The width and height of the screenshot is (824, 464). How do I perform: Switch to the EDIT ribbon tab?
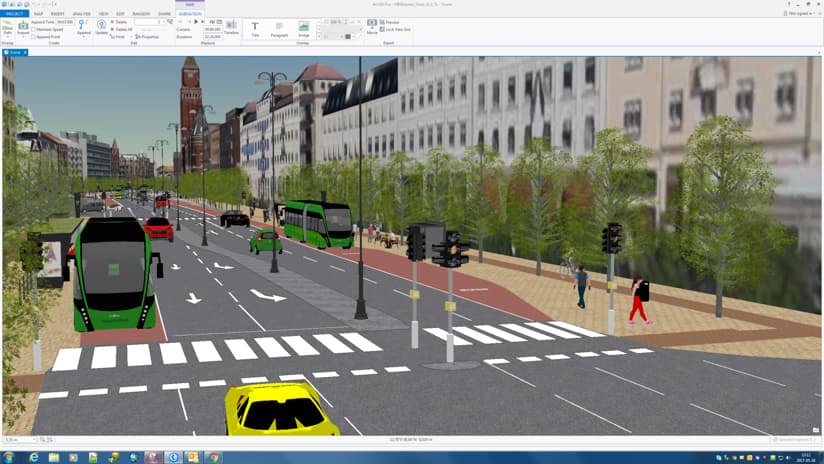tap(120, 14)
